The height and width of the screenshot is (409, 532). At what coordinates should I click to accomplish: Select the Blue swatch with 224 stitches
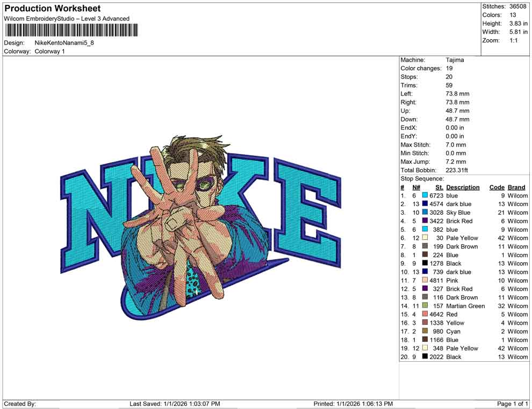pos(425,255)
